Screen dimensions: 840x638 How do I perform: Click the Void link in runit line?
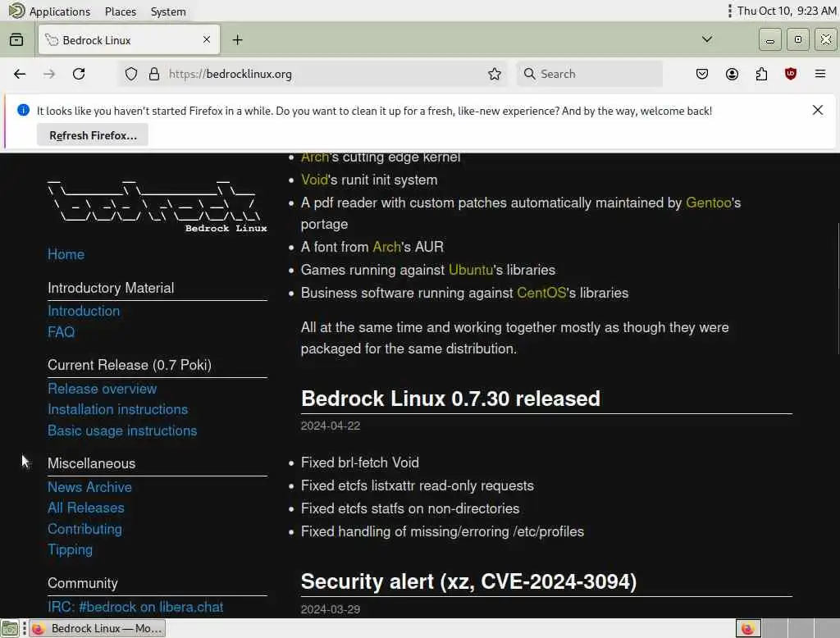coord(314,180)
